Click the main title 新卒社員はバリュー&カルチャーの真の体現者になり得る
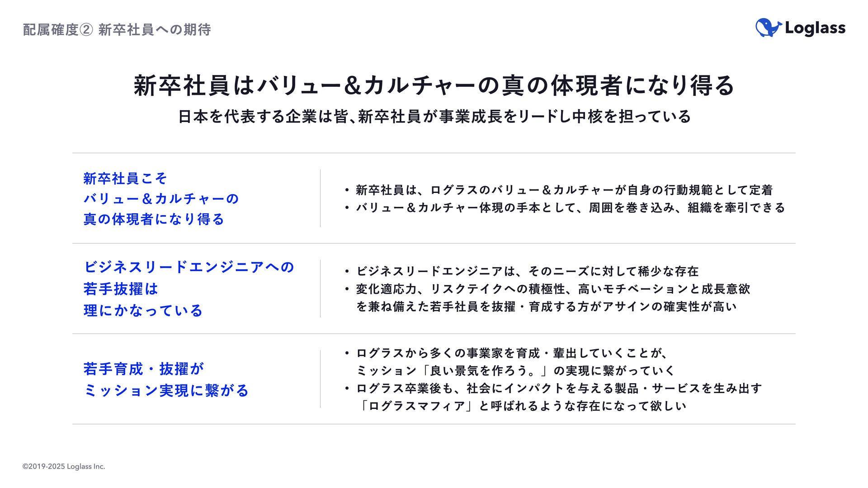The image size is (868, 488). pyautogui.click(x=434, y=85)
